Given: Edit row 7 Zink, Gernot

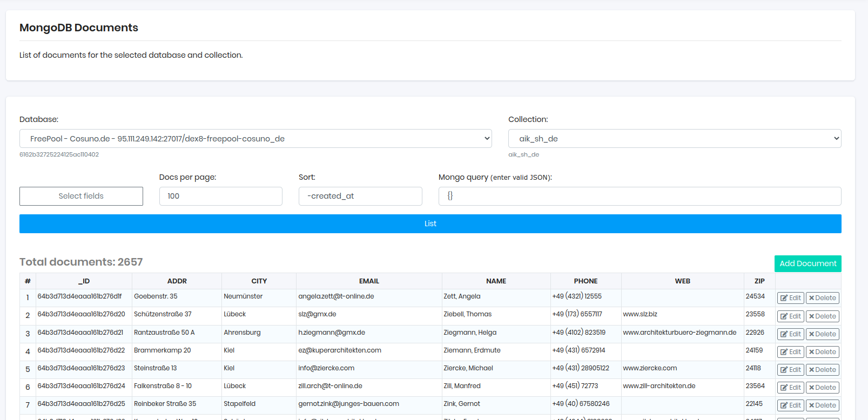Looking at the screenshot, I should pos(791,405).
